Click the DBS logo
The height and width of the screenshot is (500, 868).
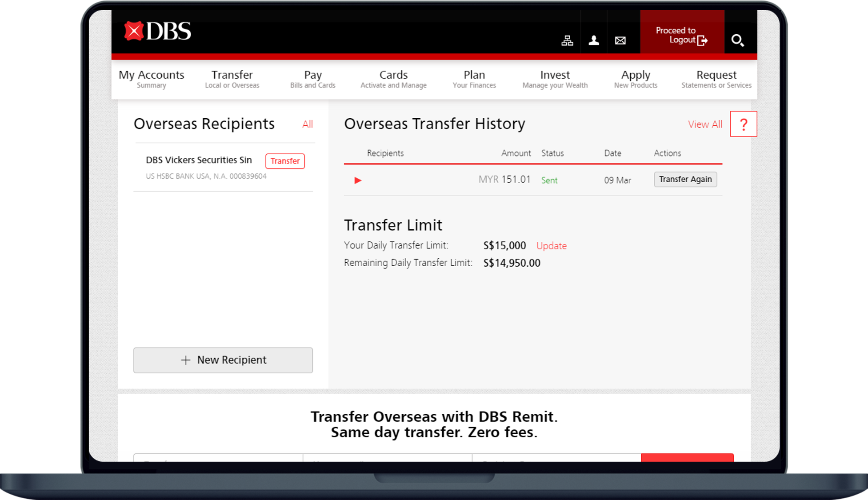point(158,32)
